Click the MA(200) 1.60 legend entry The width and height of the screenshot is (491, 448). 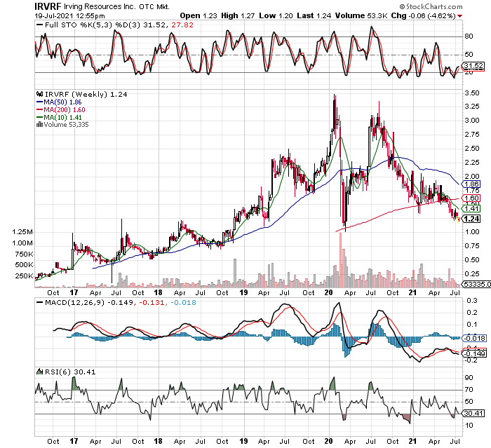[65, 109]
